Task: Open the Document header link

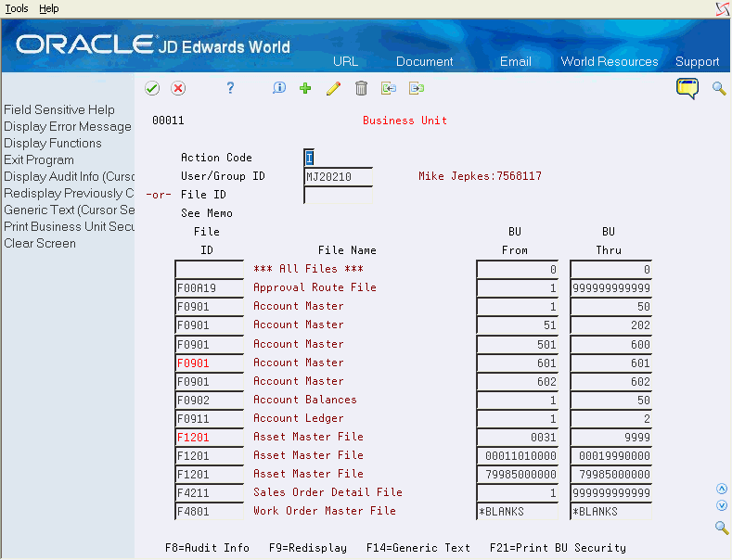Action: tap(424, 61)
